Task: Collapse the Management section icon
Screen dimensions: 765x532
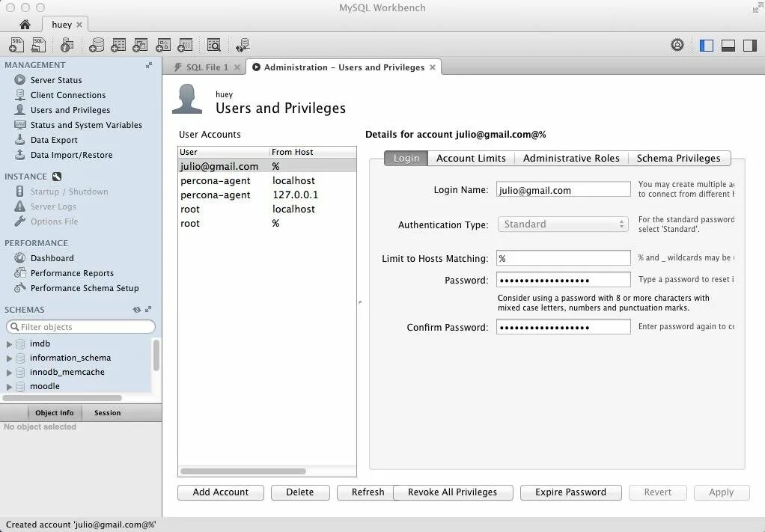Action: (149, 65)
